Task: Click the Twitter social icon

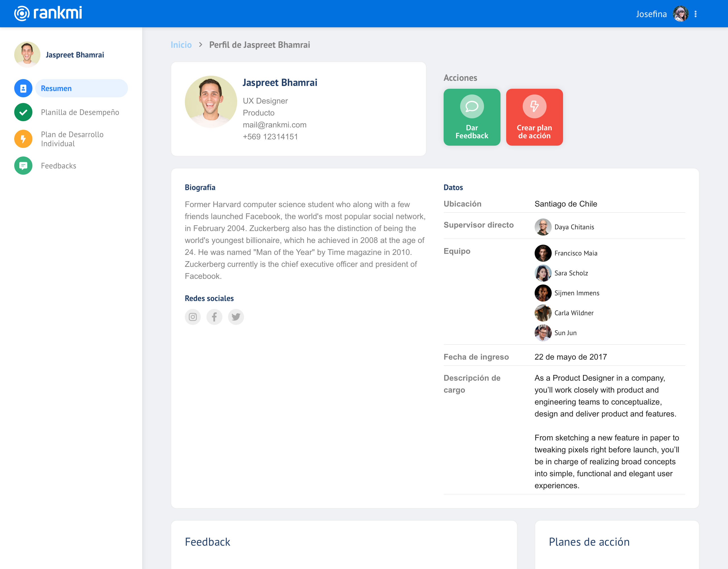Action: click(x=236, y=317)
